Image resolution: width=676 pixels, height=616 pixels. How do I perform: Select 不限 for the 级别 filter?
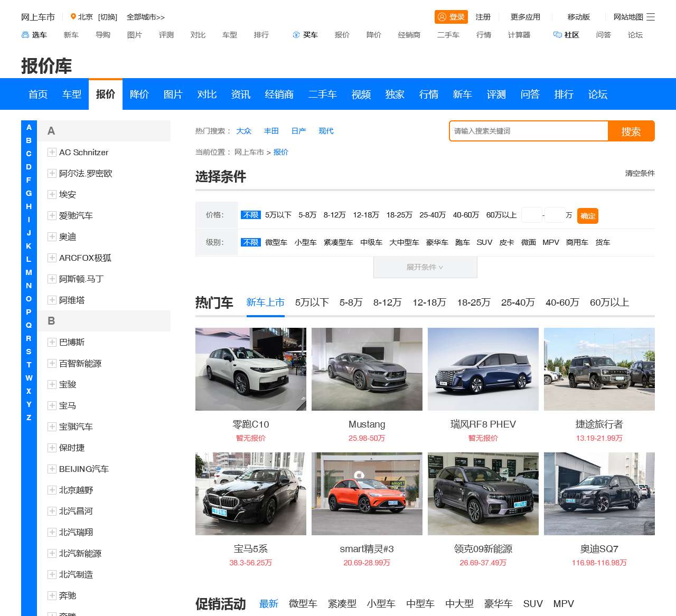pos(251,242)
